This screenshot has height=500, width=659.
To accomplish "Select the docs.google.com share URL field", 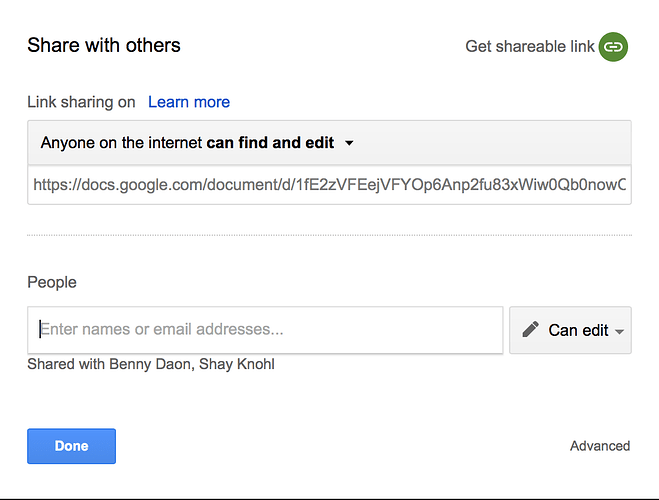I will 329,185.
